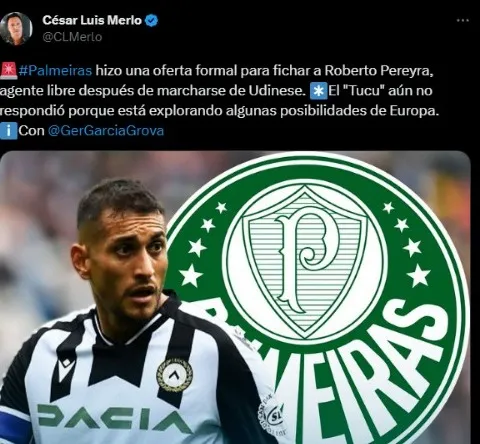The image size is (480, 444).
Task: Click the blue verified badge
Action: [152, 20]
